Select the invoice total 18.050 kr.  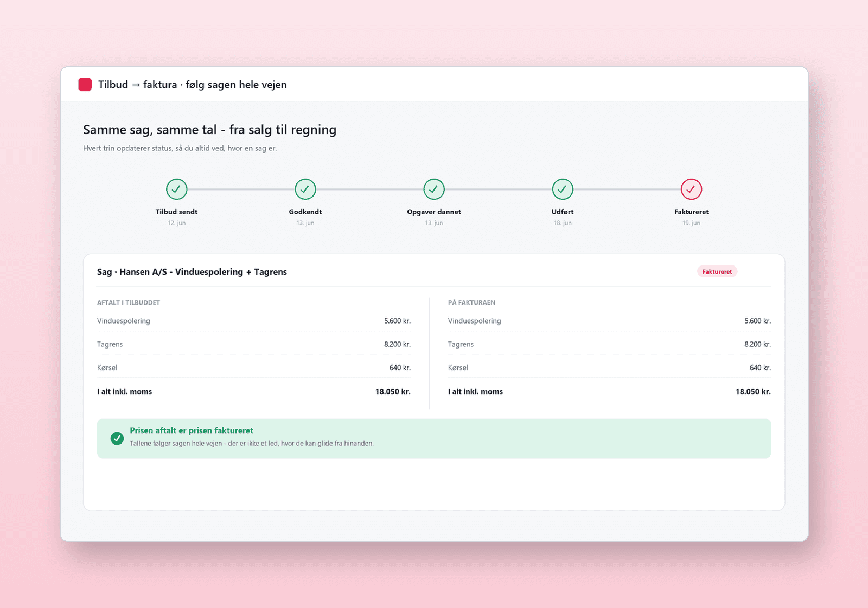tap(753, 391)
